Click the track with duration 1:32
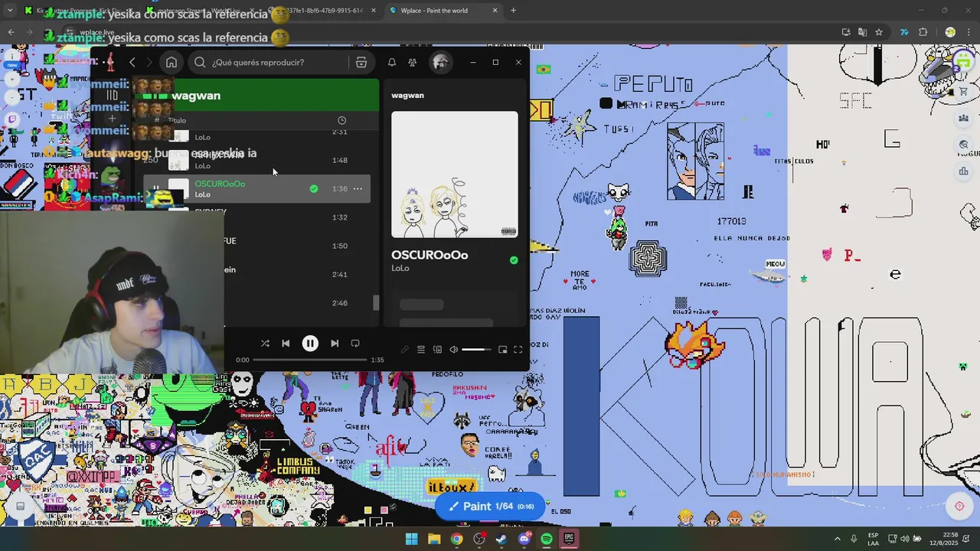 tap(256, 217)
